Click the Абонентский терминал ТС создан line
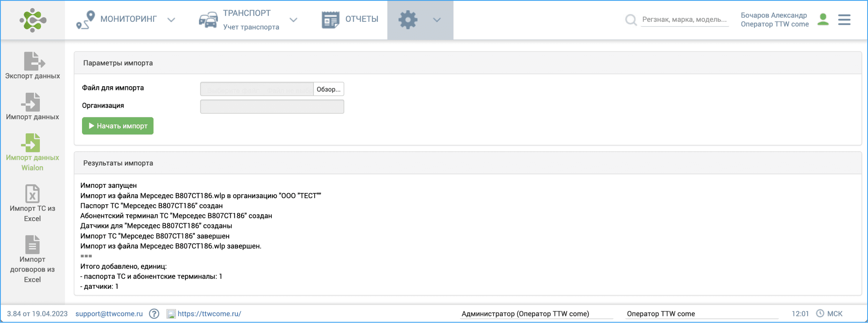 point(176,216)
